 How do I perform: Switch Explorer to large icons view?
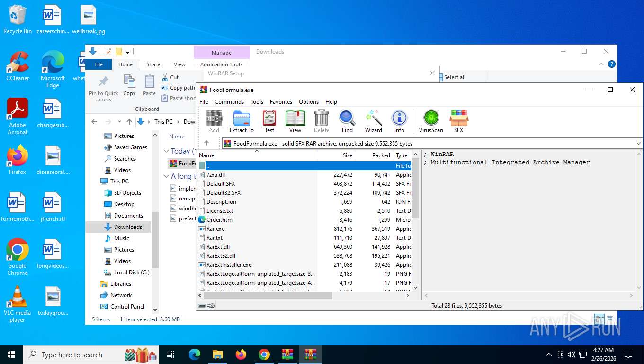coord(610,319)
